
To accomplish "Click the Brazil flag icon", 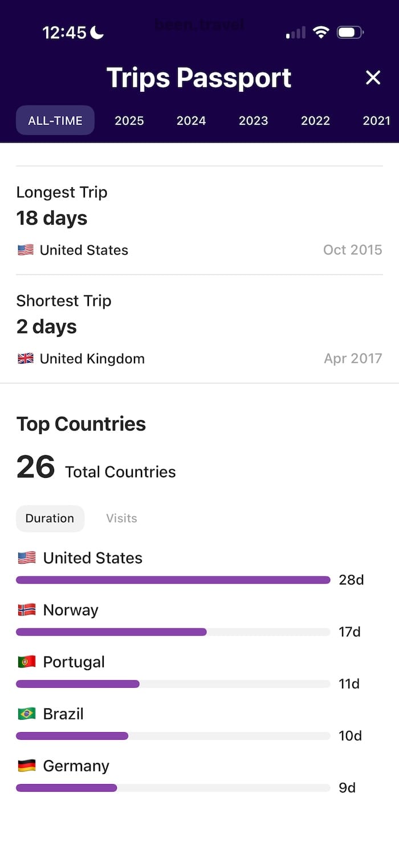I will tap(27, 713).
